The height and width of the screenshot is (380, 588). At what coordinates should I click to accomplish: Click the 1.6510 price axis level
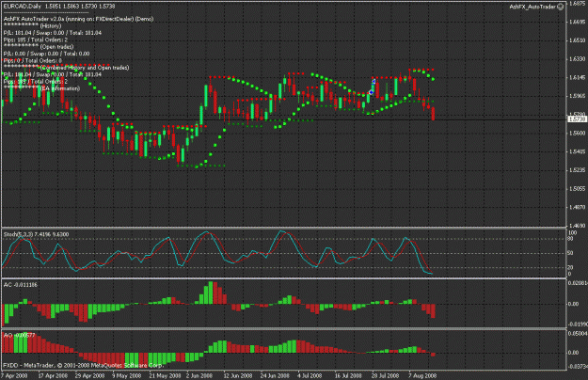(x=578, y=40)
